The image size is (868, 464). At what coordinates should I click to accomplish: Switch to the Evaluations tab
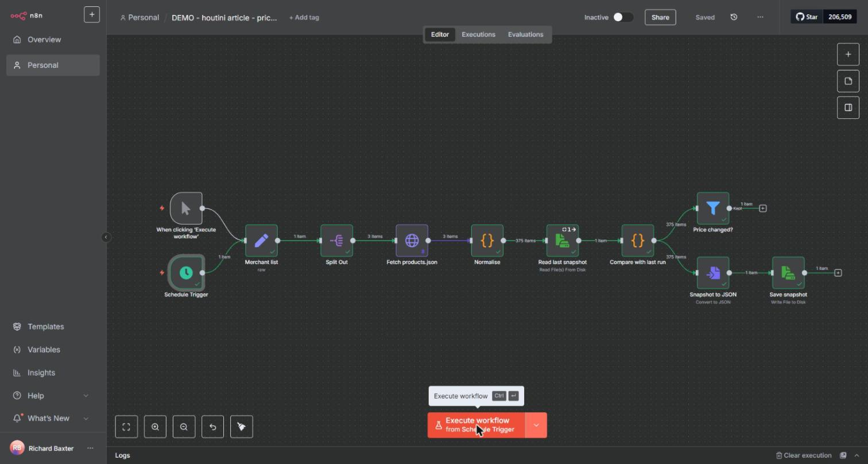click(525, 34)
